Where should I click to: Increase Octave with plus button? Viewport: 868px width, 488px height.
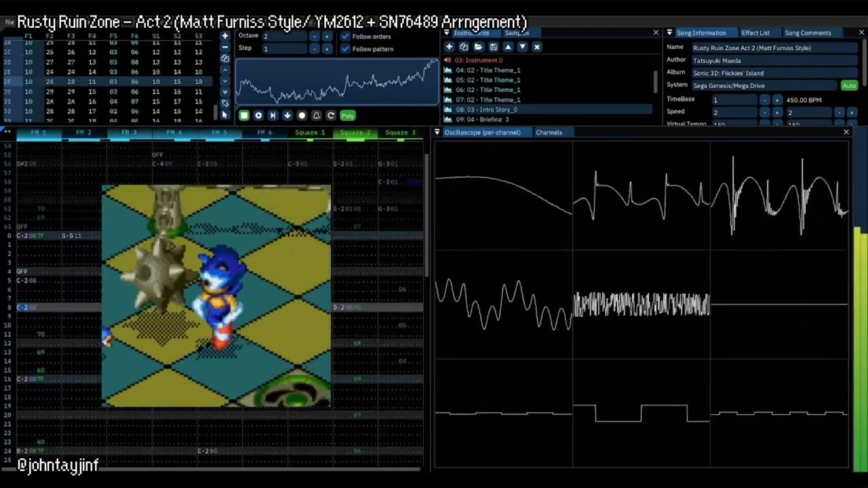[x=327, y=36]
